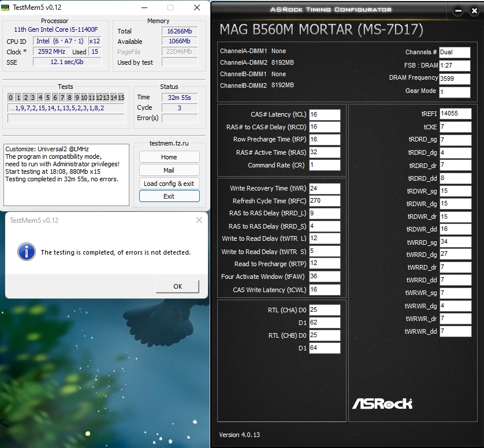Click the tWRWR_dg value field

[456, 306]
